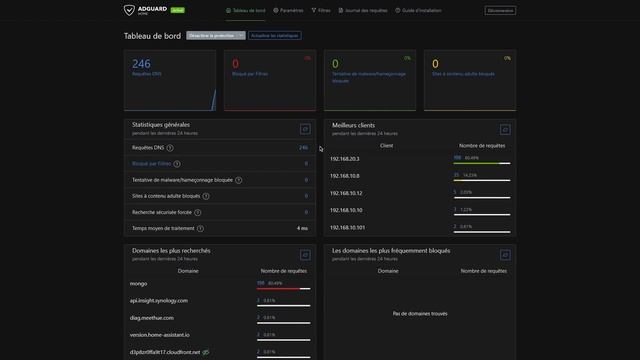This screenshot has width=640, height=360.
Task: Open the Tableau de bord tab
Action: click(x=246, y=11)
